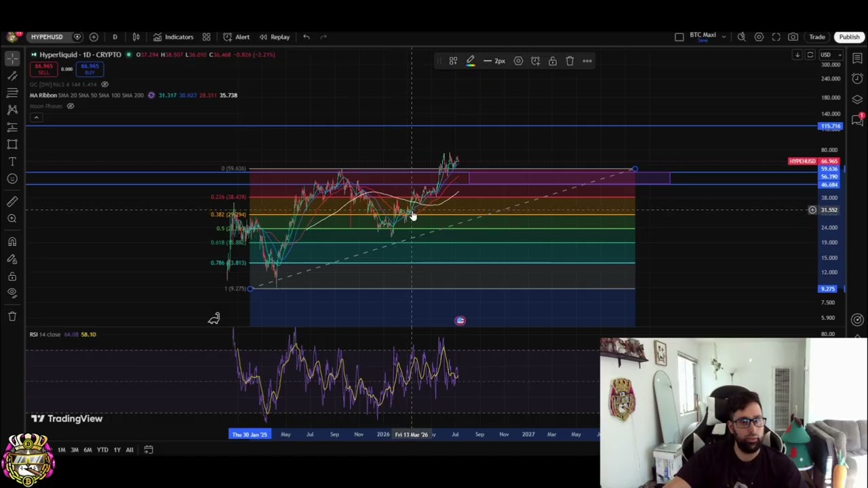The width and height of the screenshot is (868, 488).
Task: Toggle visibility of Moon Phases indicator
Action: pyautogui.click(x=70, y=106)
